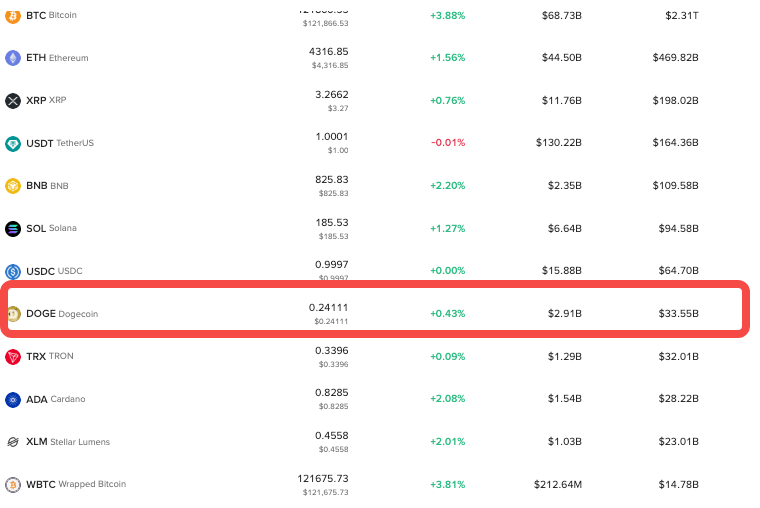Open the DOGE Dogecoin name link
Screen dimensions: 760x508
(x=62, y=314)
